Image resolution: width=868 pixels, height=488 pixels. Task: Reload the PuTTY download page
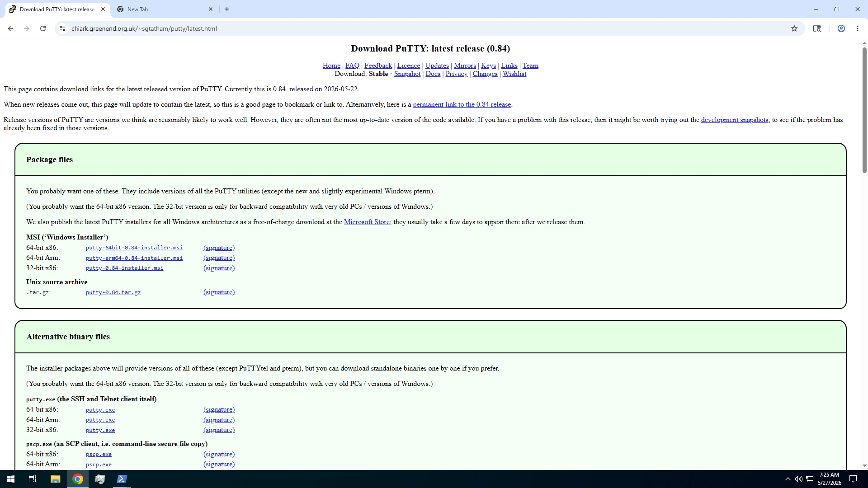click(x=43, y=28)
